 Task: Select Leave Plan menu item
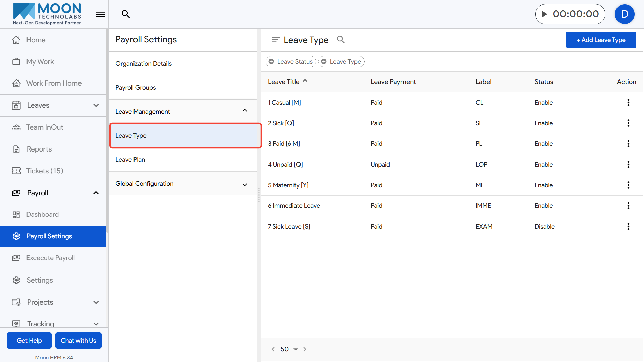pyautogui.click(x=130, y=160)
